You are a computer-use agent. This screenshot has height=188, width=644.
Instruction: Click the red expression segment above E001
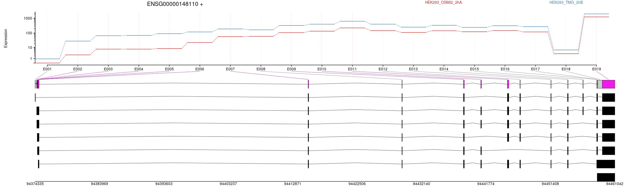pyautogui.click(x=47, y=63)
